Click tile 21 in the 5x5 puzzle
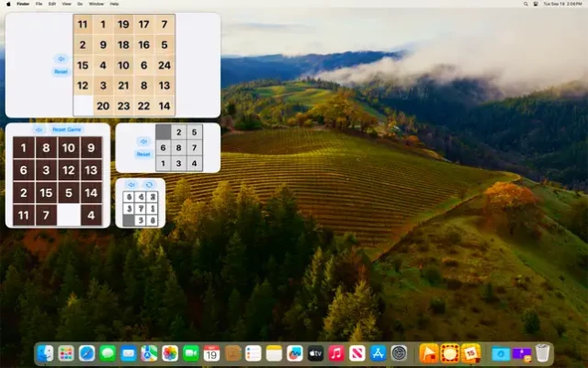The image size is (588, 368). [x=123, y=86]
